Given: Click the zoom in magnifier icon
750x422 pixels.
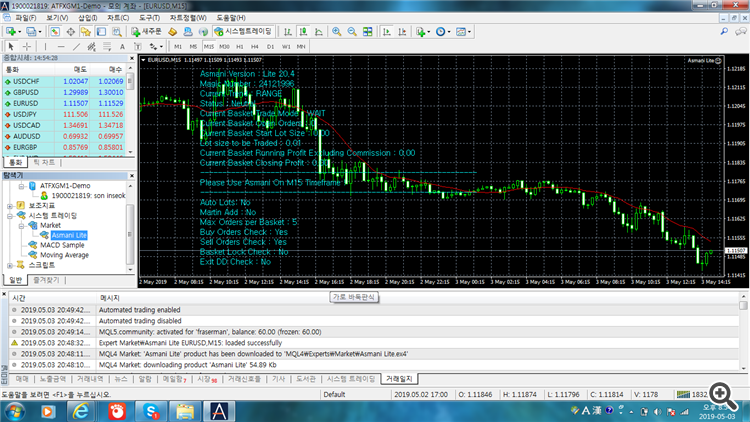Looking at the screenshot, I should click(336, 32).
